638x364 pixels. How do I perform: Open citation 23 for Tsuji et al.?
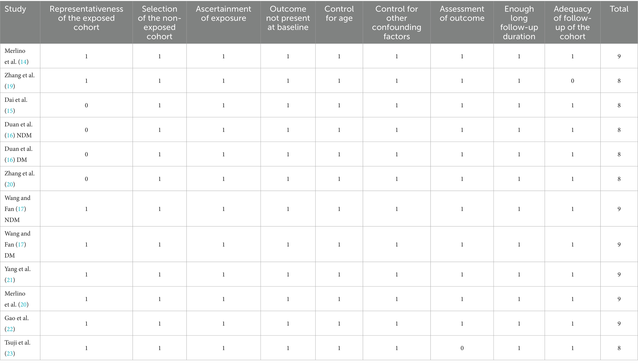click(x=10, y=353)
